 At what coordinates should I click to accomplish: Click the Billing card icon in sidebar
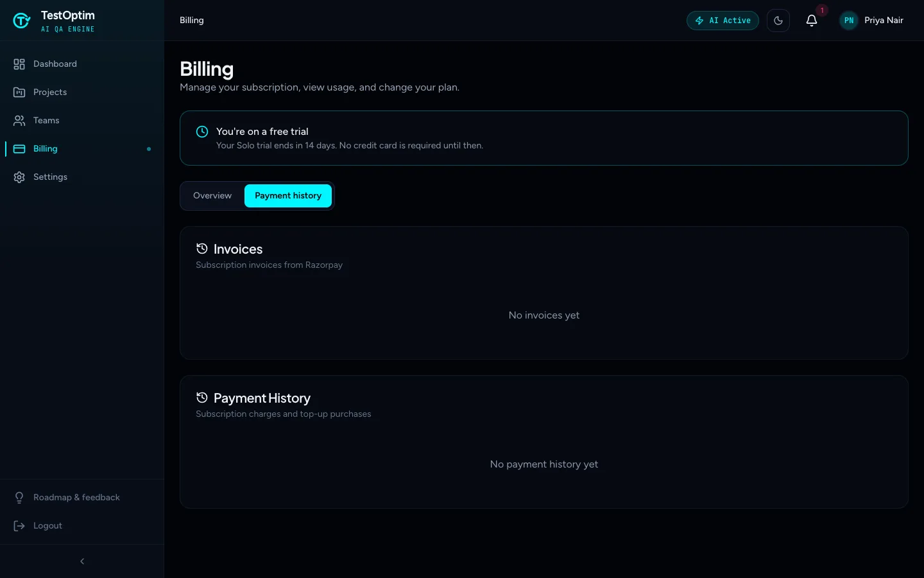click(x=19, y=149)
